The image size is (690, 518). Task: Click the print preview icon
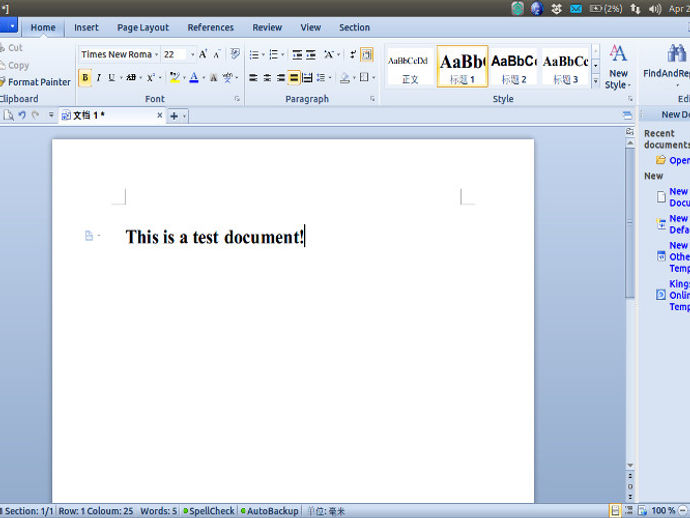coord(8,115)
